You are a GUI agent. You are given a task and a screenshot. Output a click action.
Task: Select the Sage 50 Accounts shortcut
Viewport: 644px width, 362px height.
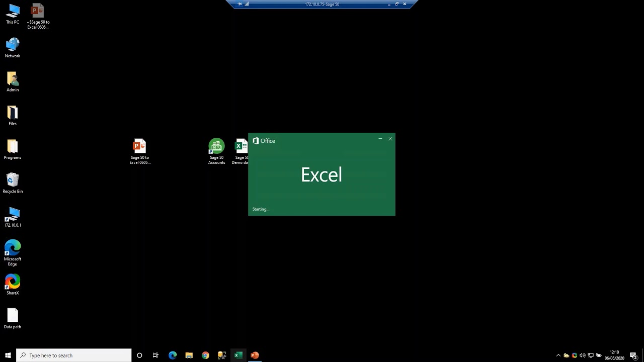point(217,151)
